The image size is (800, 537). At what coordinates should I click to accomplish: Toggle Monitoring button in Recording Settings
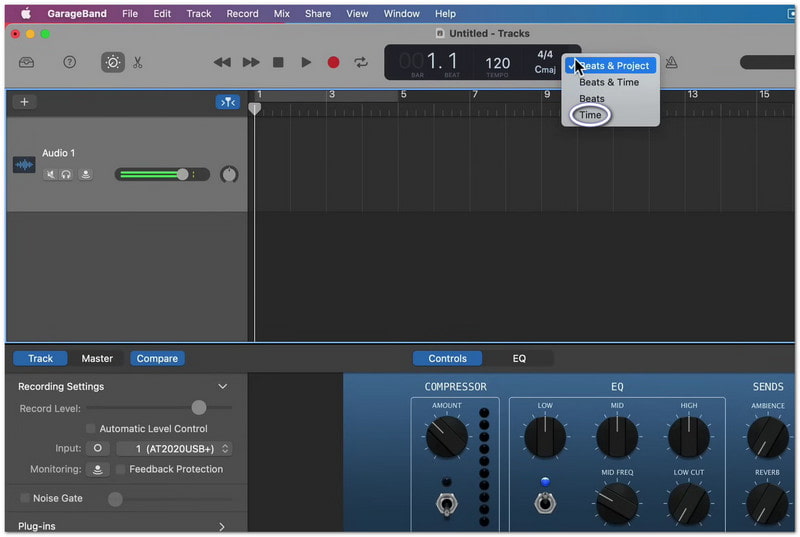pyautogui.click(x=97, y=469)
